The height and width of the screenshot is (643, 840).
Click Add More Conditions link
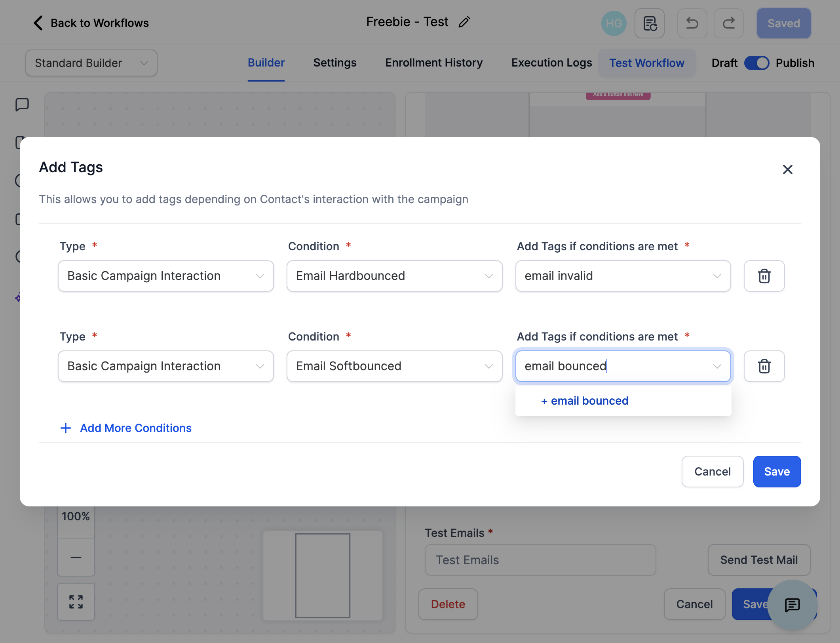(126, 428)
